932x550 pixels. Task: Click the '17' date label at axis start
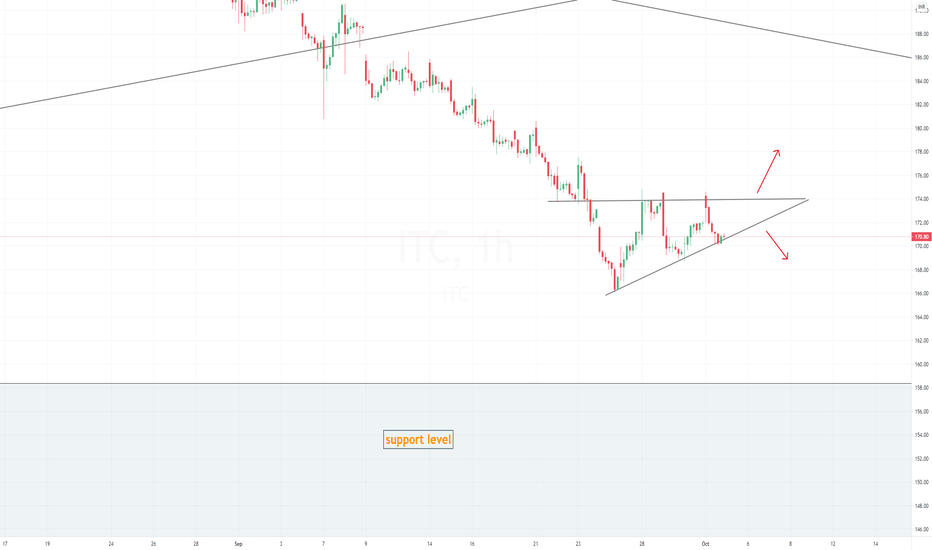5,543
